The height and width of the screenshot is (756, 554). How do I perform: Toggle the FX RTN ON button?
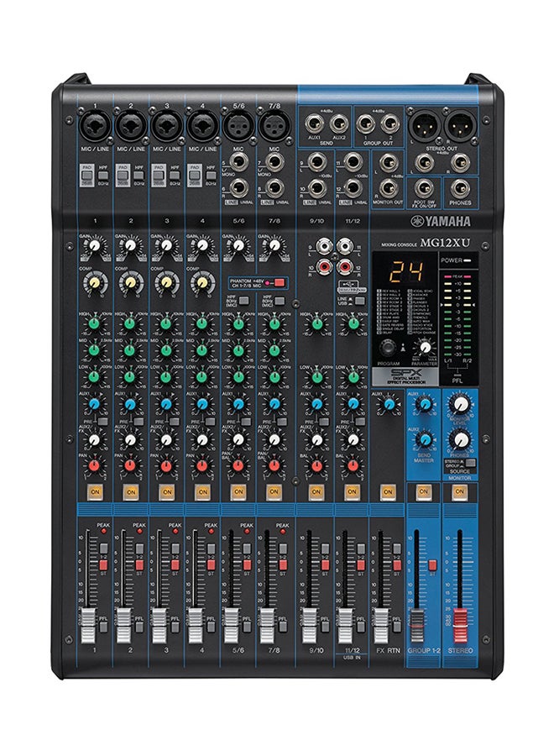pos(388,491)
